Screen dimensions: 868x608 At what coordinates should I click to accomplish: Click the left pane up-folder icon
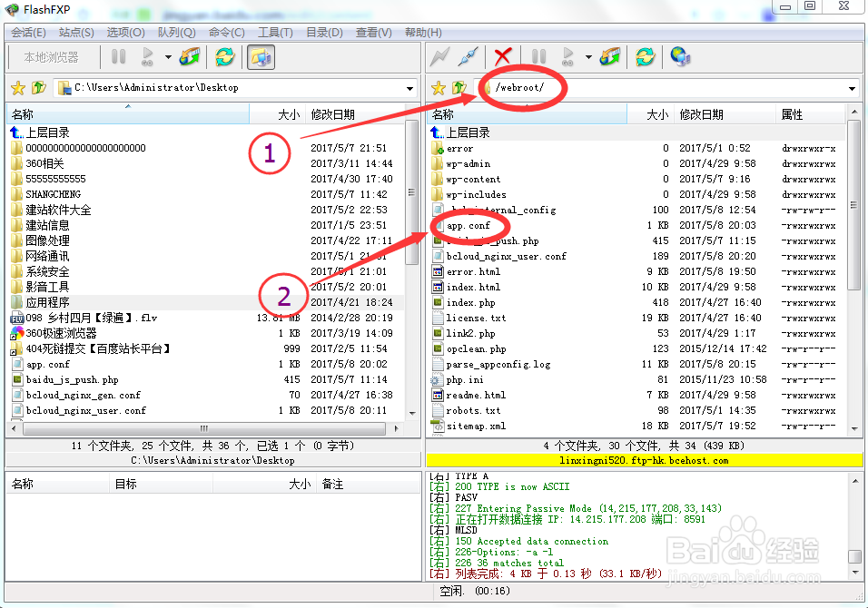click(38, 87)
